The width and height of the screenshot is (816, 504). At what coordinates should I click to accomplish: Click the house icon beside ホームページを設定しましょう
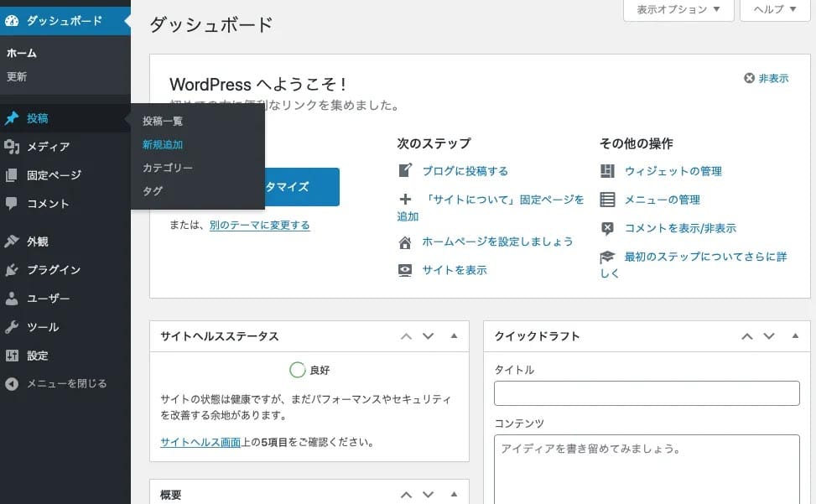pyautogui.click(x=405, y=242)
